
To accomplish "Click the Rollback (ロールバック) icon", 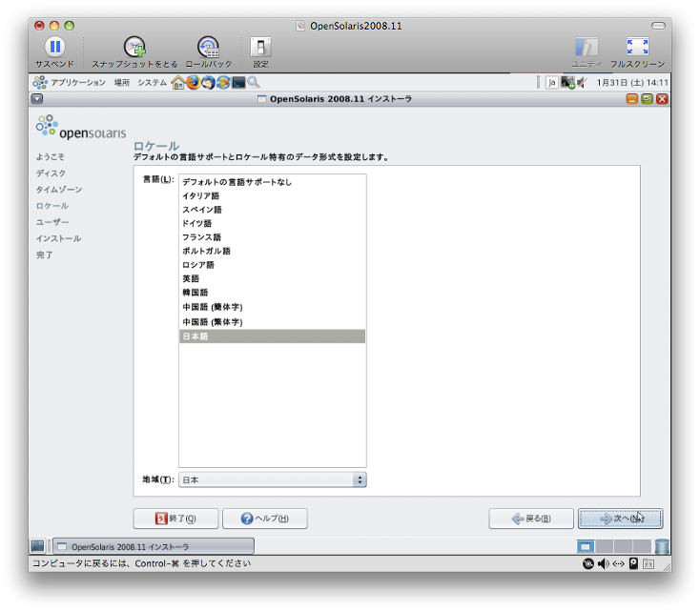I will [x=208, y=47].
